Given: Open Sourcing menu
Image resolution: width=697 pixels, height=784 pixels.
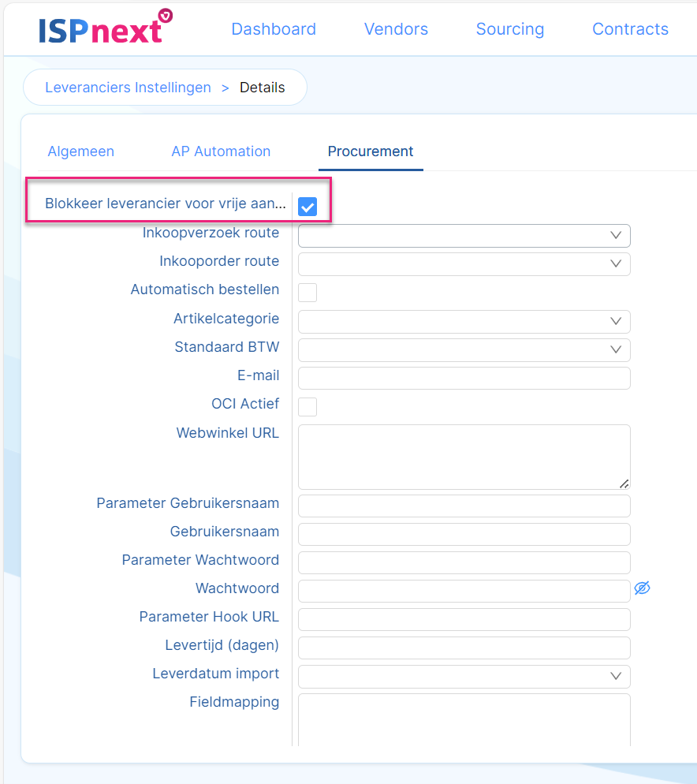Looking at the screenshot, I should [510, 29].
